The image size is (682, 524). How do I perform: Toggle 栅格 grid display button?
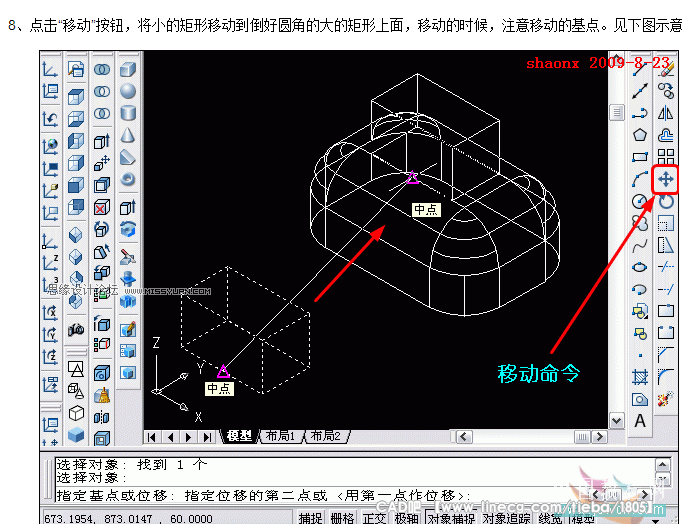(x=342, y=518)
